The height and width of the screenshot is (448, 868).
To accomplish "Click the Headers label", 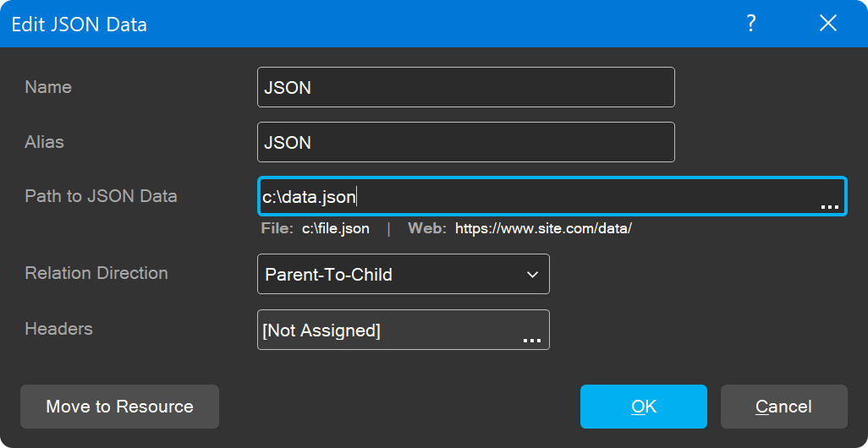I will click(x=58, y=329).
